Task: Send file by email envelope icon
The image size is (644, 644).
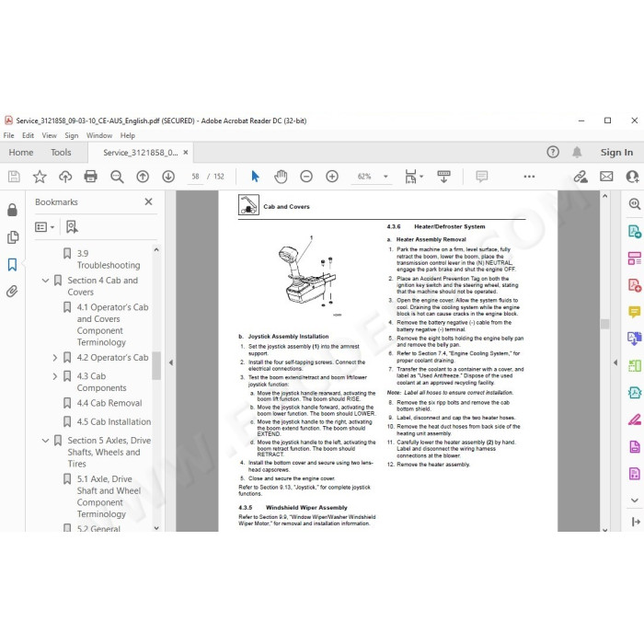Action: [x=606, y=177]
